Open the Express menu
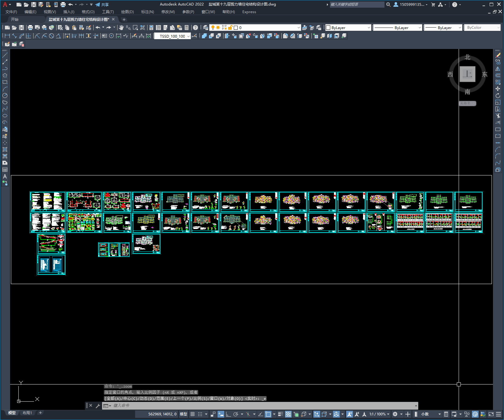Image resolution: width=504 pixels, height=420 pixels. click(x=249, y=12)
